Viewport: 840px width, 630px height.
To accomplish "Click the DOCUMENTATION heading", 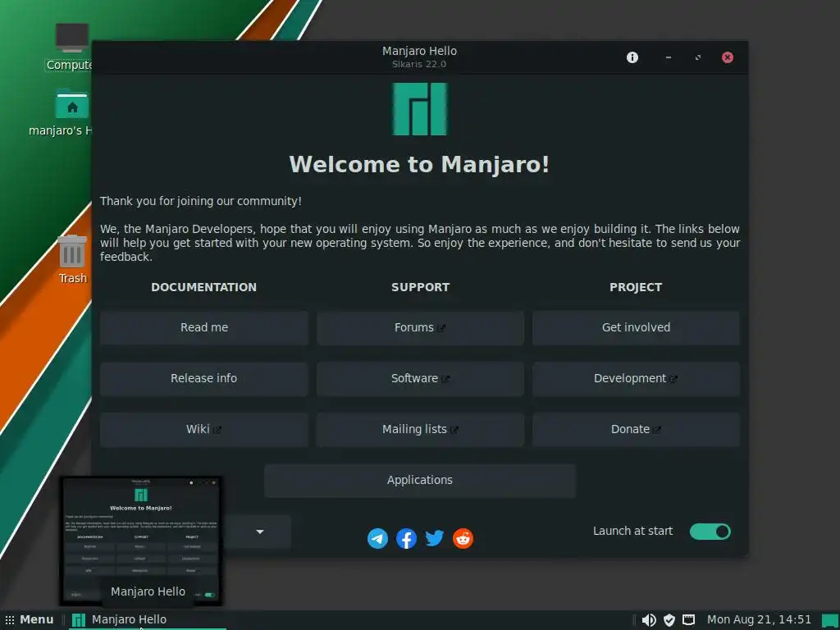I will click(204, 287).
